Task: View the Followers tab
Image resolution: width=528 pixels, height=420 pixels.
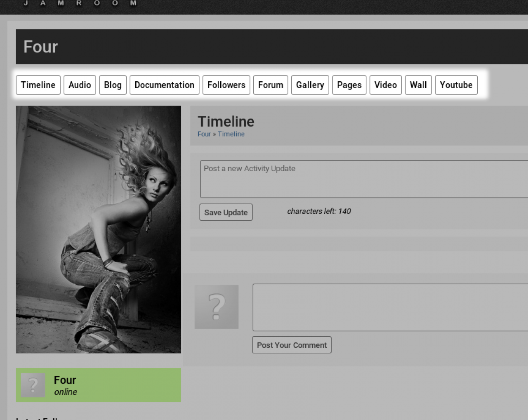Action: (x=226, y=85)
